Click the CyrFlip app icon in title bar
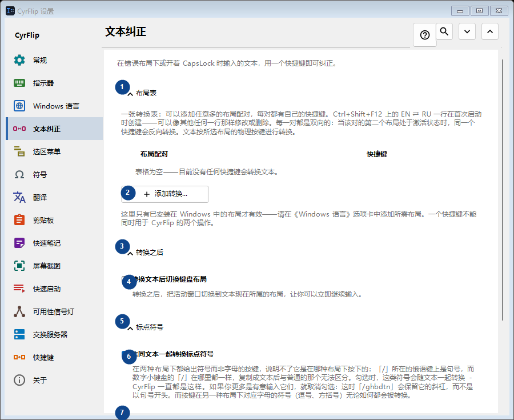Screen dimensions: 514x420 [x=10, y=11]
